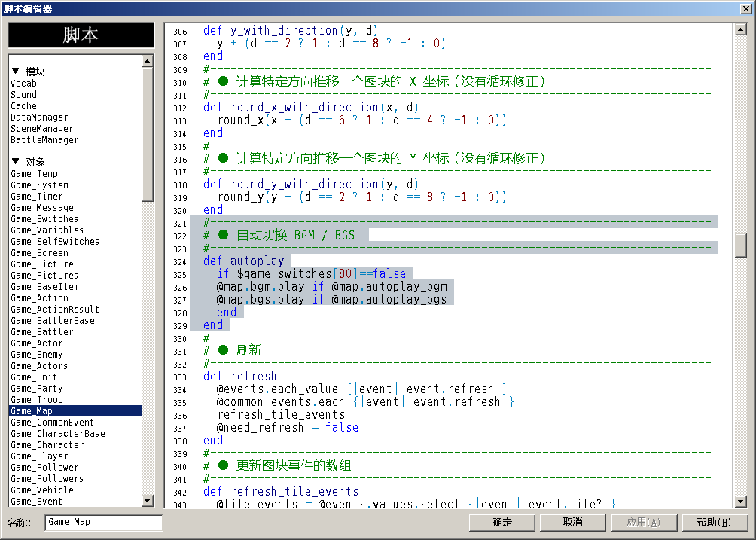The height and width of the screenshot is (540, 756).
Task: Select Vocab in the script list
Action: pyautogui.click(x=23, y=84)
